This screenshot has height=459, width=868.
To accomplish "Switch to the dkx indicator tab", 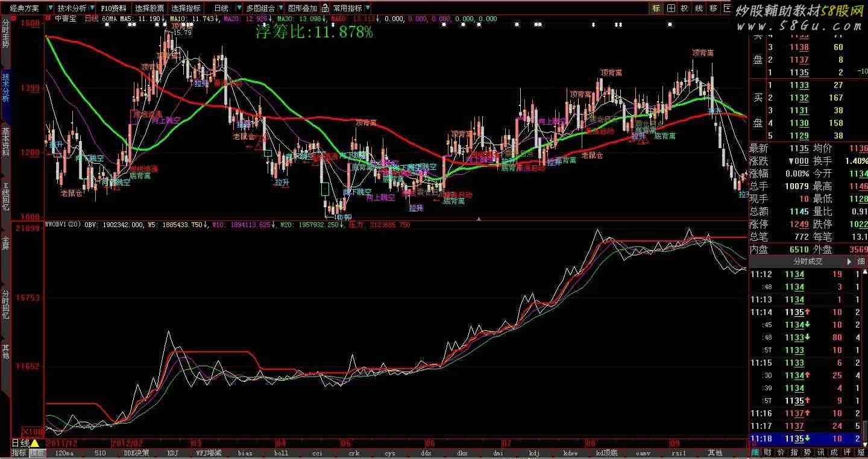I will pos(462,454).
